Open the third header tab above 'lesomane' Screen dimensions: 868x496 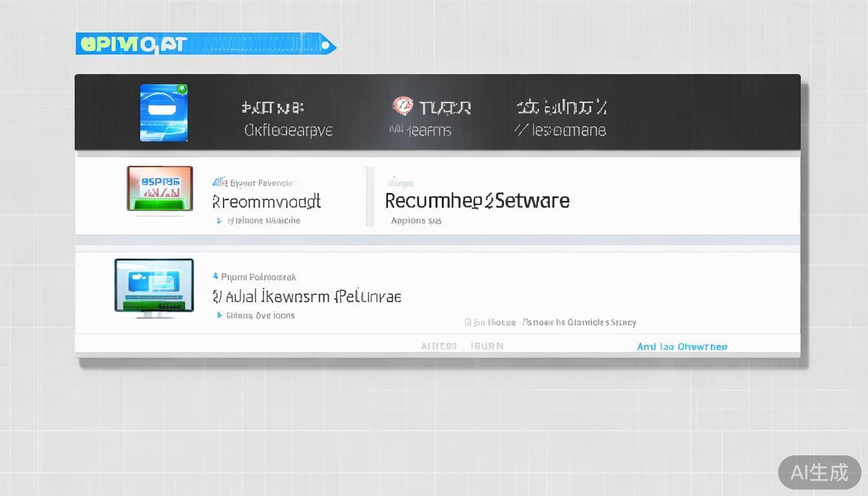[561, 107]
